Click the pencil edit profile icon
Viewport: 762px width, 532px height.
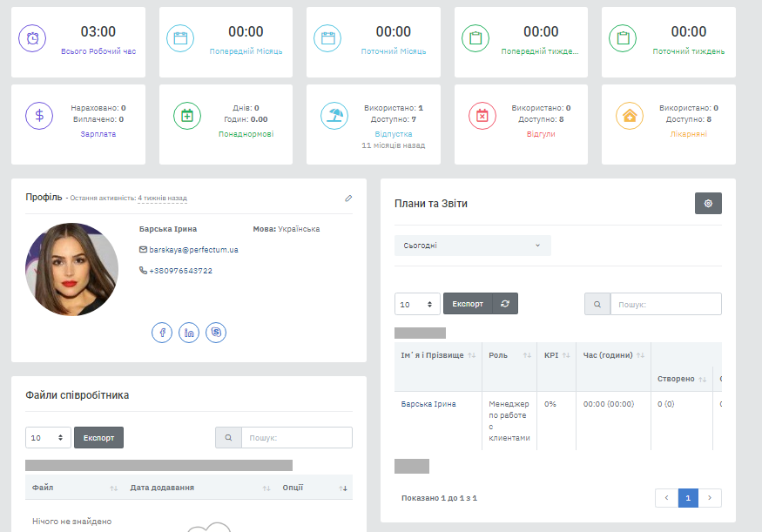tap(348, 199)
